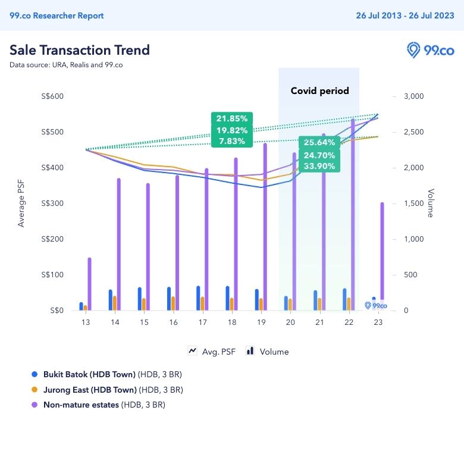Click the purple volume bar for year 13
Image resolution: width=464 pixels, height=476 pixels.
coord(89,284)
